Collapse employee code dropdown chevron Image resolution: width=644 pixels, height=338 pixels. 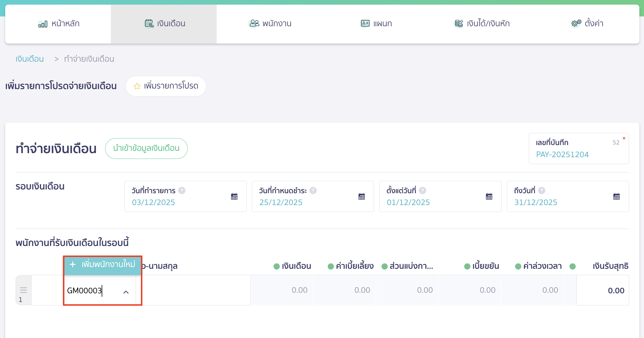pos(126,292)
